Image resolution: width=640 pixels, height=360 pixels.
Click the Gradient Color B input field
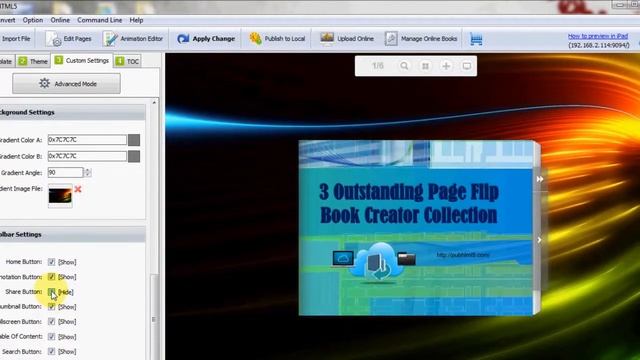(x=87, y=156)
